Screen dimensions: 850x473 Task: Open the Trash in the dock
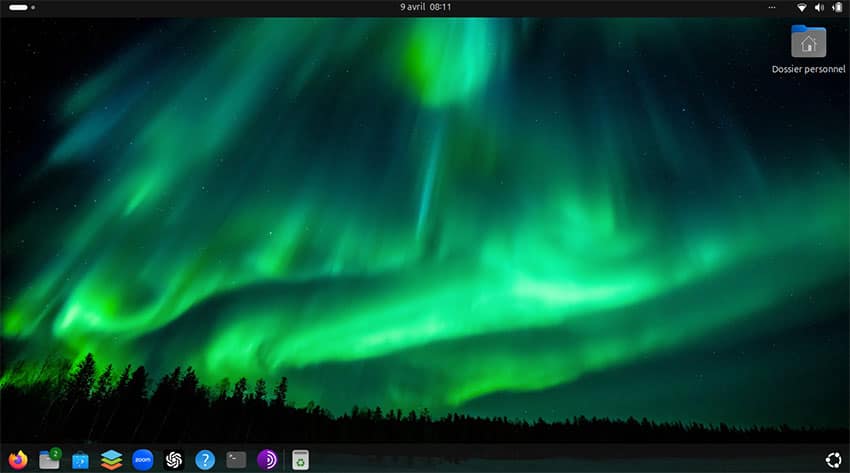point(300,460)
